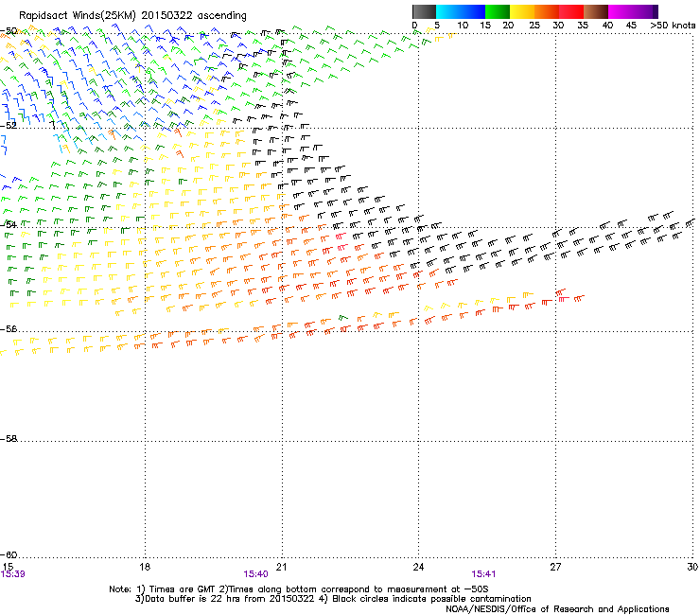Click the 'NOAA/NESDIS/Office of Research and Applications' credit
700x615 pixels.
point(557,609)
